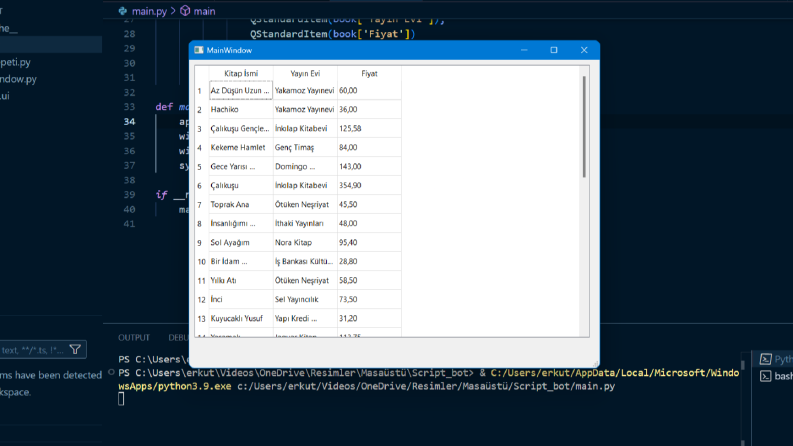
Task: Click the main function symbol icon in breadcrumb
Action: pos(185,11)
